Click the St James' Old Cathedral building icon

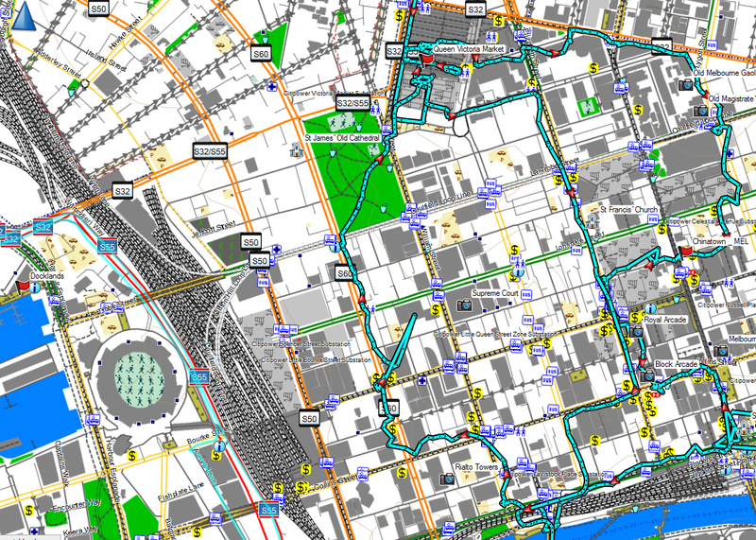295,149
